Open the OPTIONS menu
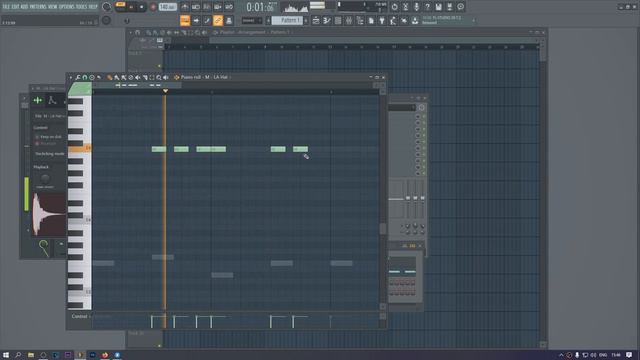The width and height of the screenshot is (640, 360). (67, 7)
